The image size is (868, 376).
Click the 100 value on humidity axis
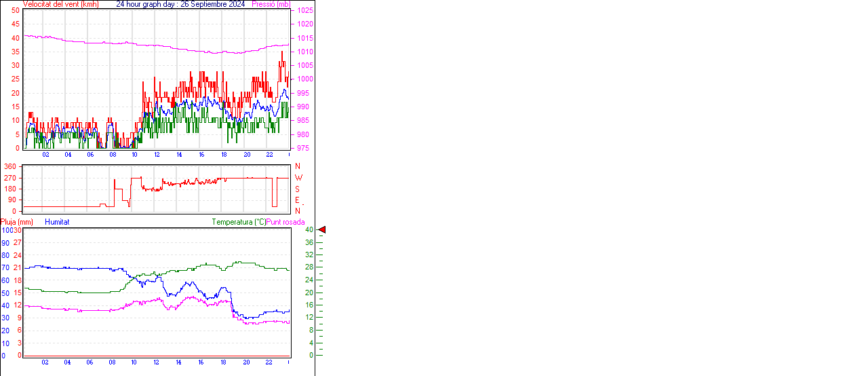(x=6, y=230)
